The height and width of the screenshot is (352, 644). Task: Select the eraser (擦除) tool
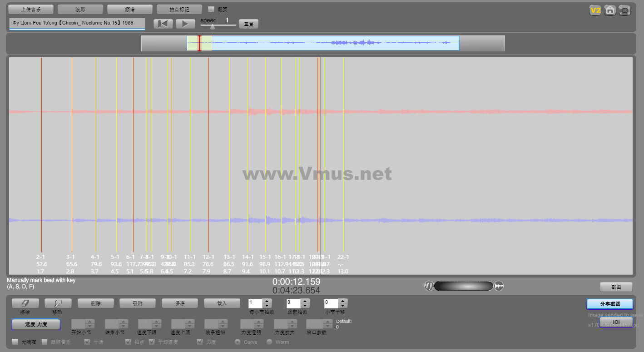(25, 303)
